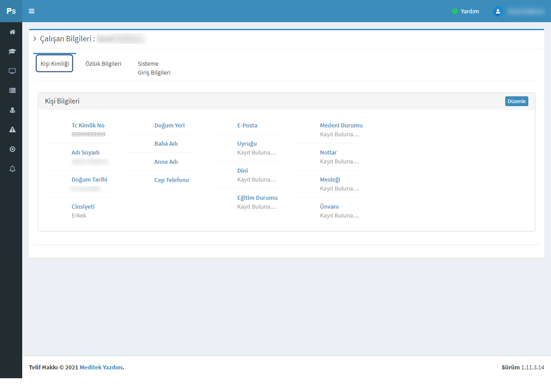Click the Tc Kimlik No label
Image resolution: width=551 pixels, height=392 pixels.
(88, 125)
